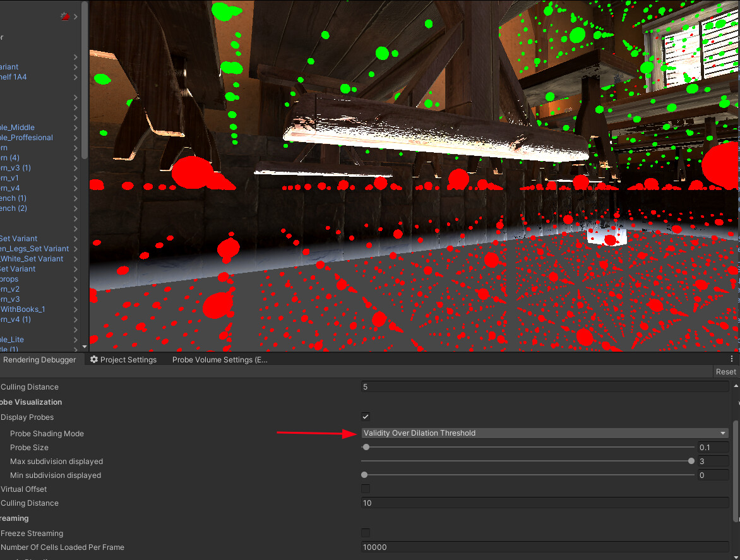Expand the helf 1A4 hierarchy item

tap(75, 77)
